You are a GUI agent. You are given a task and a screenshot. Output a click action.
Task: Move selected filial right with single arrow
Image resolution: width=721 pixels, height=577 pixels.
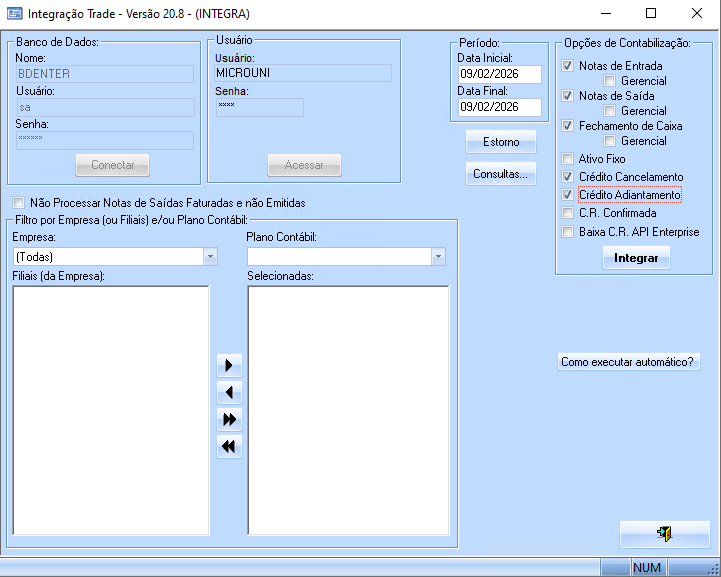click(230, 366)
